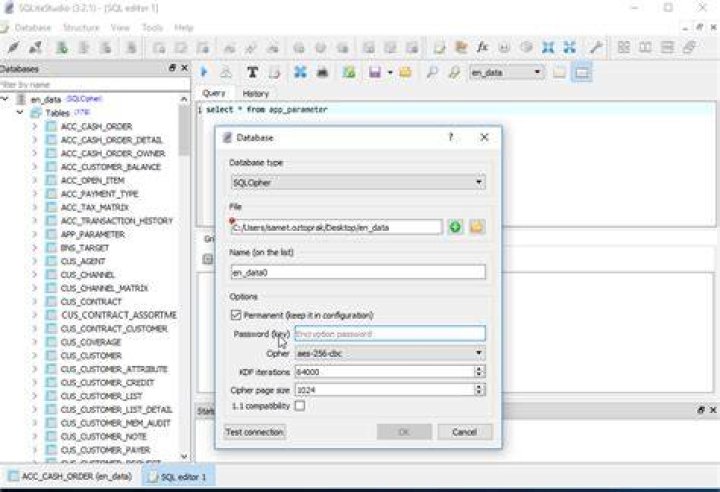Open the Save SQL dropdown arrow

click(390, 73)
